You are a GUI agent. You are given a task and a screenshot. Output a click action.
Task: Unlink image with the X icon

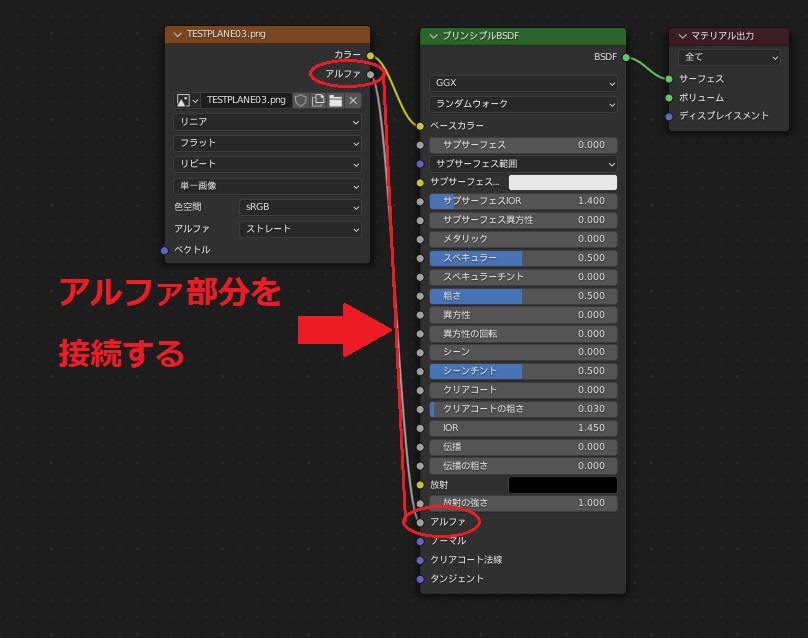point(353,100)
